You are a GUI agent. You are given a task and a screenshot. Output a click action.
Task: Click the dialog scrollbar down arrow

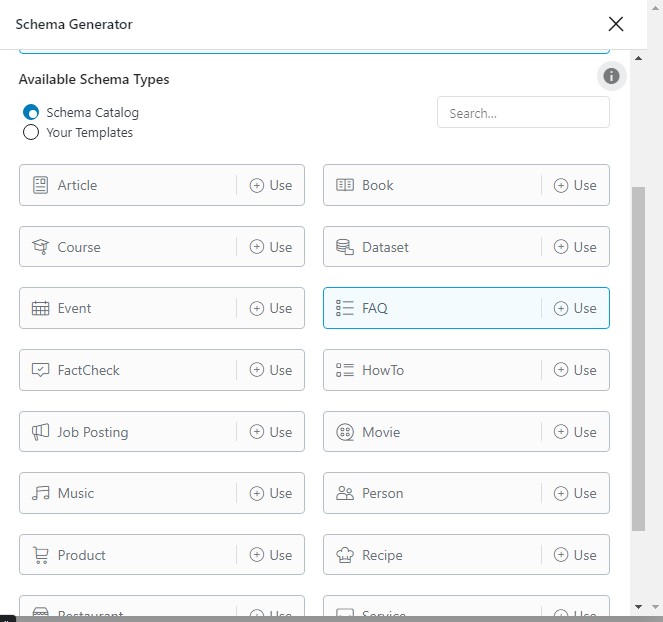(x=638, y=607)
